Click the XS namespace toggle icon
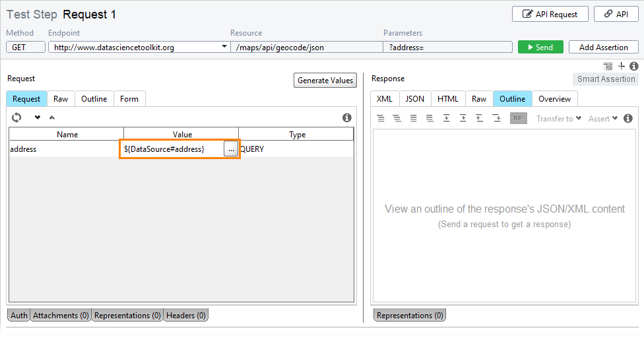The height and width of the screenshot is (342, 644). (519, 118)
